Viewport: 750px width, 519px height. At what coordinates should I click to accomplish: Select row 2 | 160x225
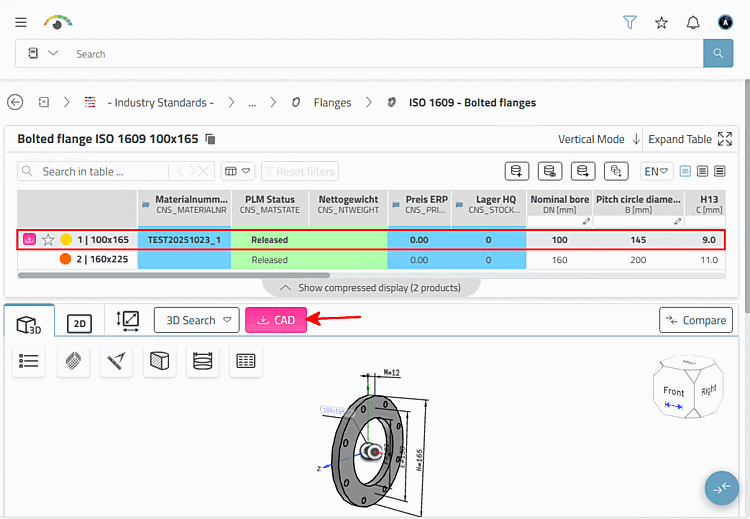click(371, 259)
